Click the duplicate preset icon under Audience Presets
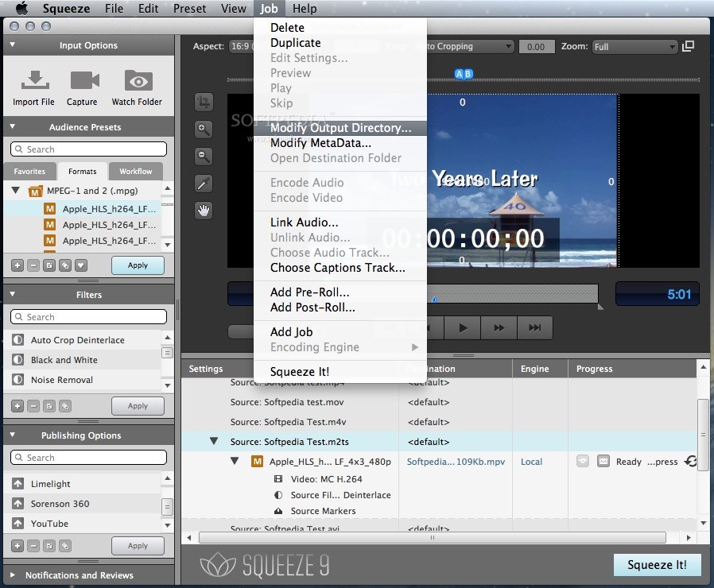 65,265
